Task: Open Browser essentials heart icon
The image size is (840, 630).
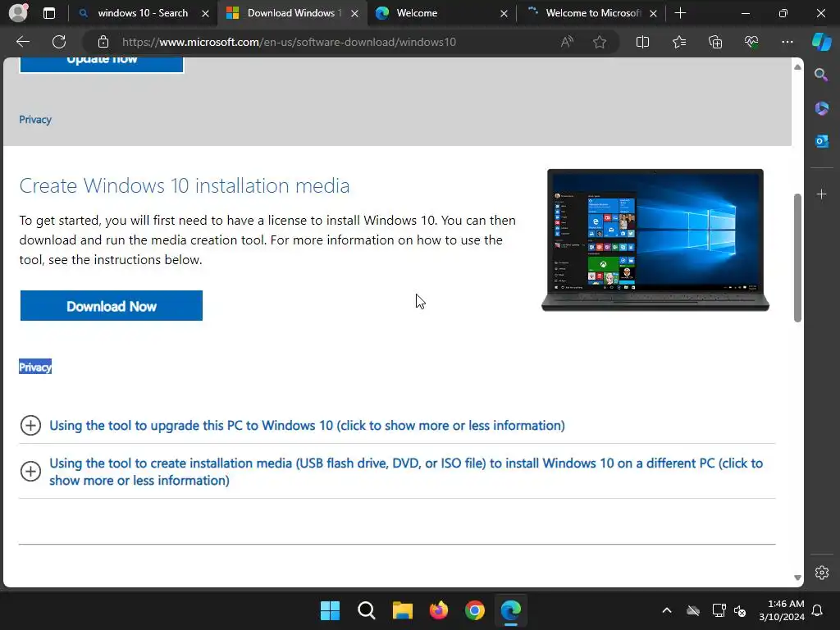Action: (x=751, y=42)
